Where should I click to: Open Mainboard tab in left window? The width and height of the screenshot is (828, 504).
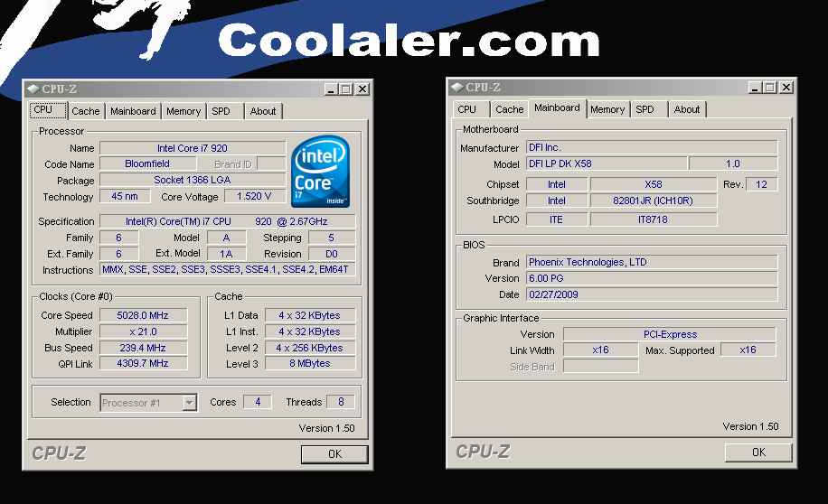click(133, 111)
